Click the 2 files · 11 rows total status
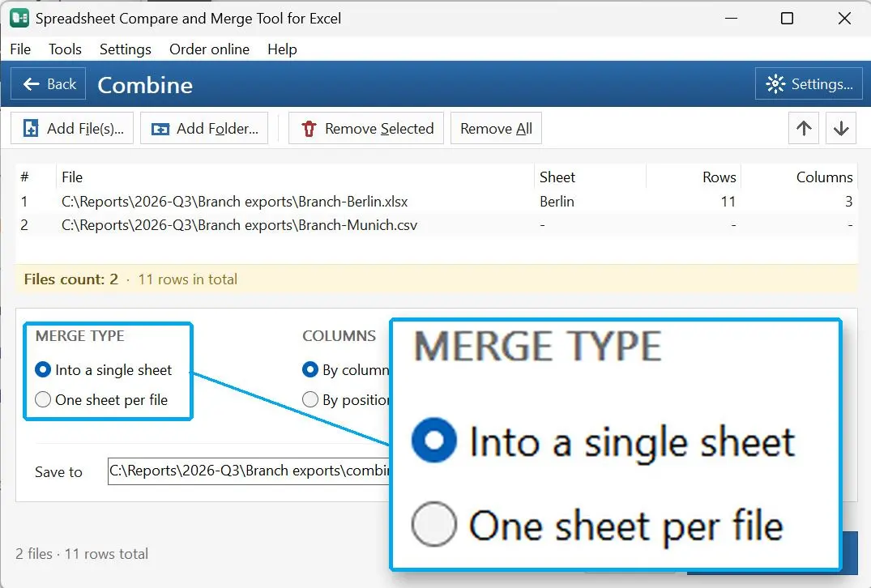Viewport: 871px width, 588px height. (82, 553)
